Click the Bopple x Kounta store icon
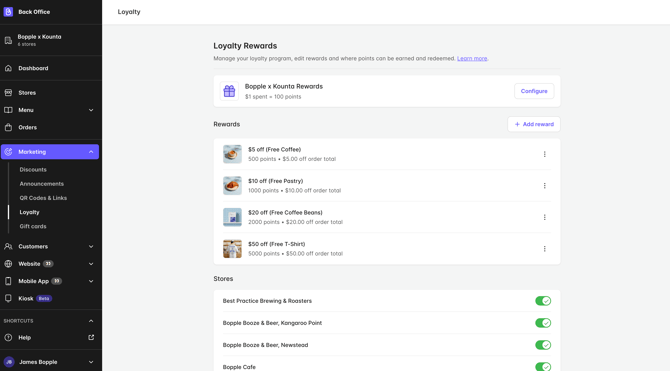The image size is (670, 371). 8,40
